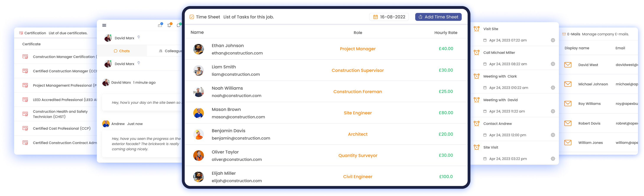Viewport: 644px width, 196px height.
Task: Open the 16-08-2022 date picker
Action: (389, 17)
